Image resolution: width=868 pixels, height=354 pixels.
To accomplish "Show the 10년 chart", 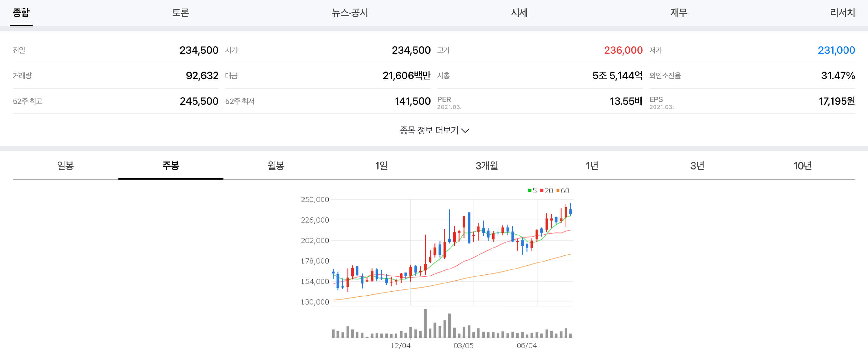I will pos(802,166).
